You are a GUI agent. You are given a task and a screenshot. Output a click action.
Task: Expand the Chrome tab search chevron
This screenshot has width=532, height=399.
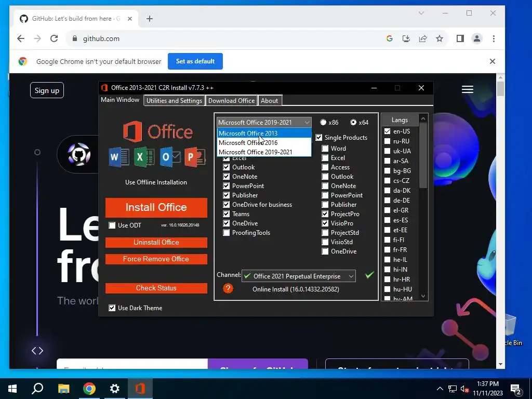point(421,13)
